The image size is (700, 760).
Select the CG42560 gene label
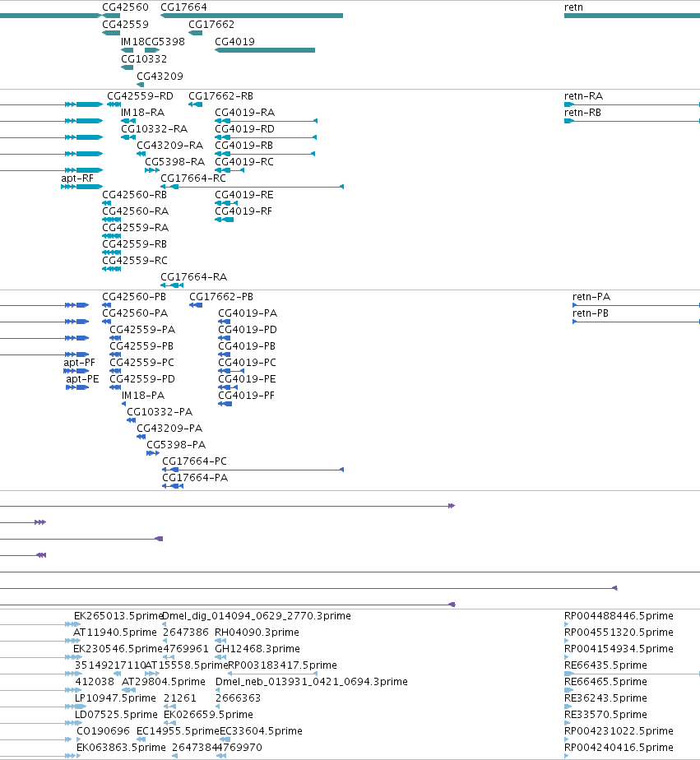tap(125, 7)
